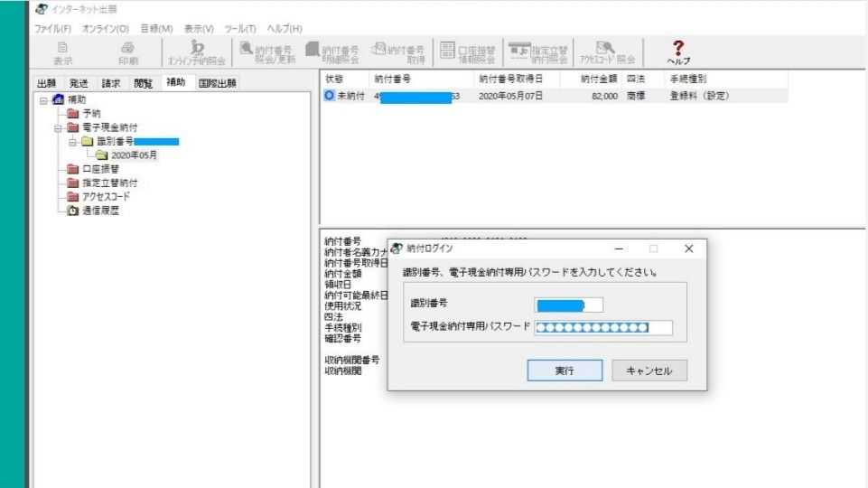Click the 電子現金納付専用パスワード input field
The width and height of the screenshot is (868, 488).
click(602, 327)
